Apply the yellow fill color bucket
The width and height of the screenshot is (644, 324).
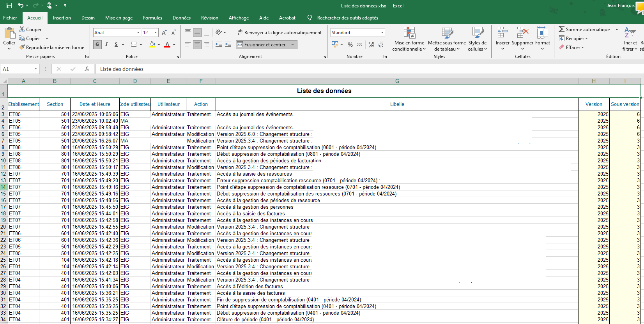coord(152,45)
